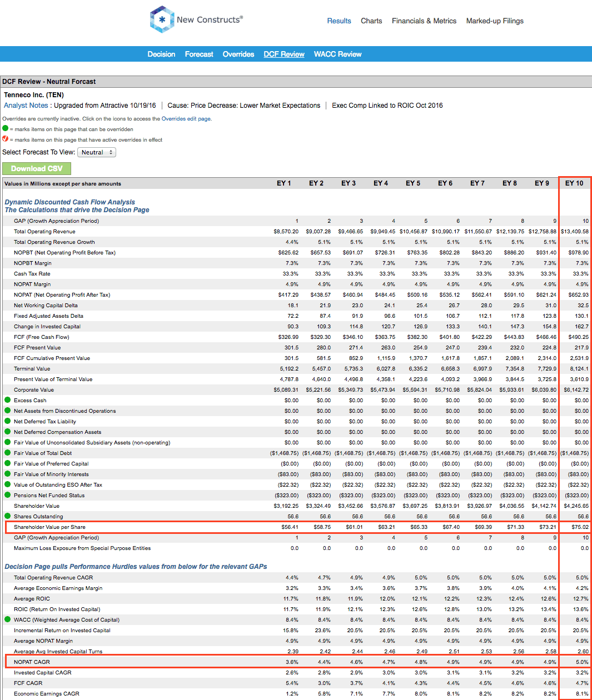
Task: Click the Dynamic Discounted Cash Flow Analysis heading
Action: coord(70,202)
